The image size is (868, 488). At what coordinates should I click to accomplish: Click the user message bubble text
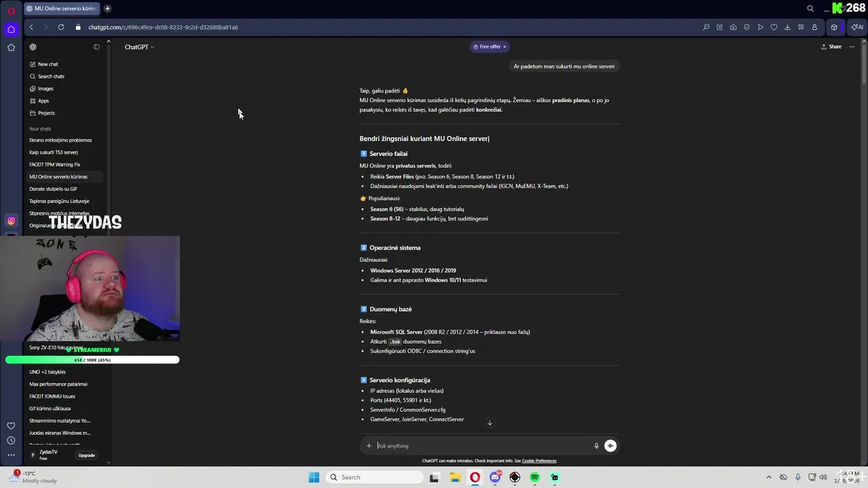click(x=564, y=66)
